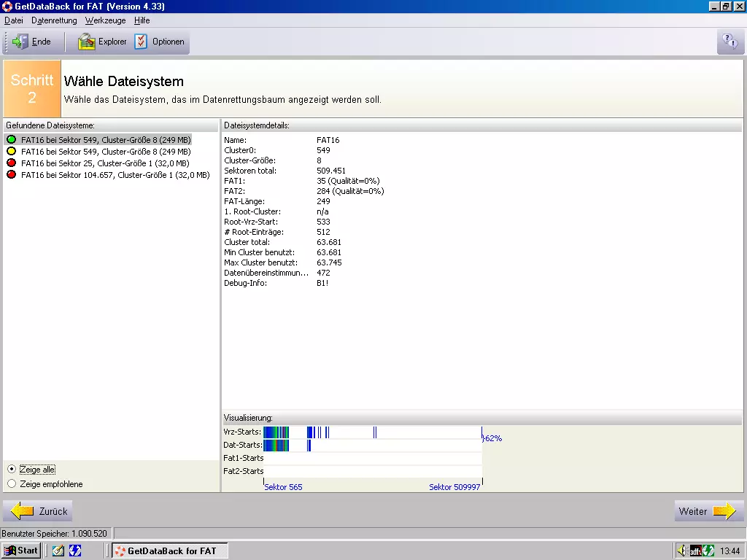Click the green status dot for FAT16 Sektor 549
This screenshot has width=747, height=560.
pos(12,139)
